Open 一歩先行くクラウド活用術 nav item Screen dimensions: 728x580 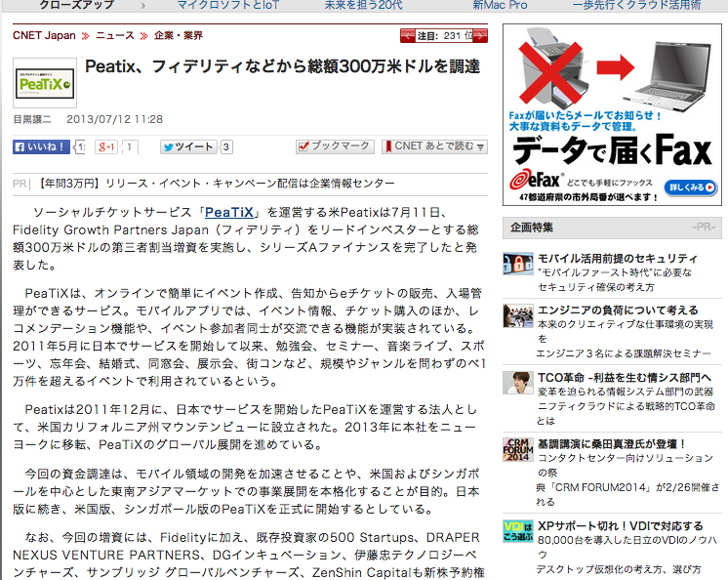pyautogui.click(x=636, y=5)
